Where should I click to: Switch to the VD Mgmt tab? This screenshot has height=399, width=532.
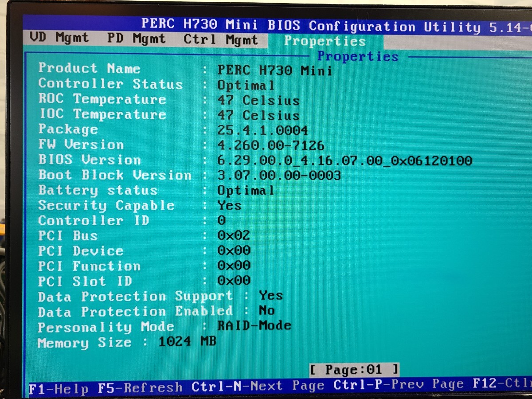click(x=59, y=39)
